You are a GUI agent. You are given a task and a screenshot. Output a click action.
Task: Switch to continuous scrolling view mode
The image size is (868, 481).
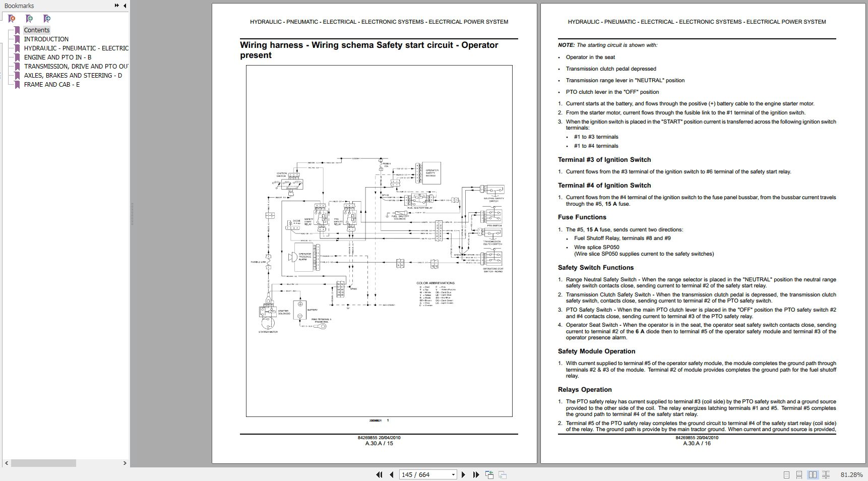799,474
